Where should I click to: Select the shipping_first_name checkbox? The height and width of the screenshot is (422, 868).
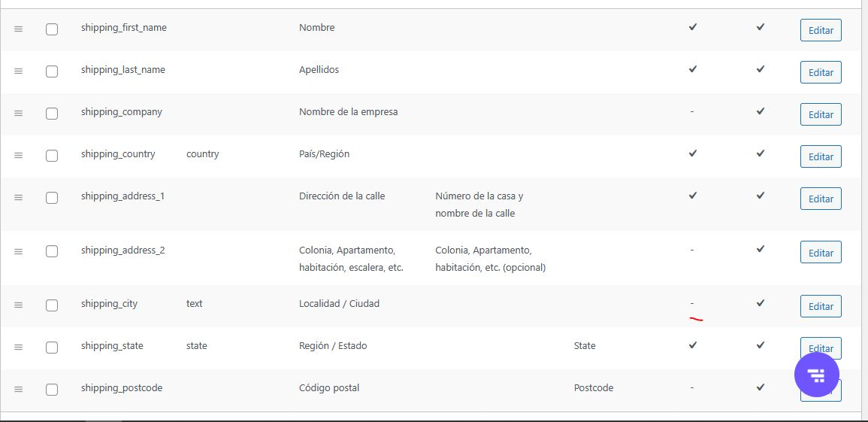pos(52,29)
